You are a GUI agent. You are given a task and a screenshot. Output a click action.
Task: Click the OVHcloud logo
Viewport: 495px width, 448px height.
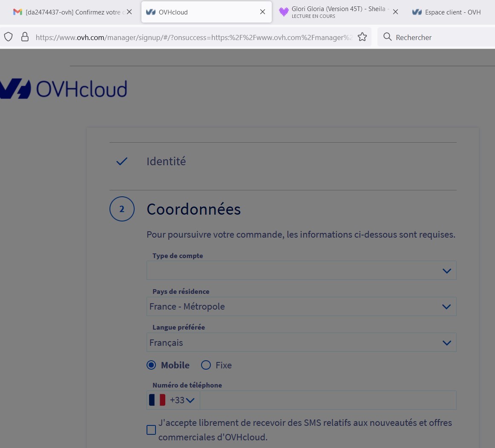coord(64,89)
